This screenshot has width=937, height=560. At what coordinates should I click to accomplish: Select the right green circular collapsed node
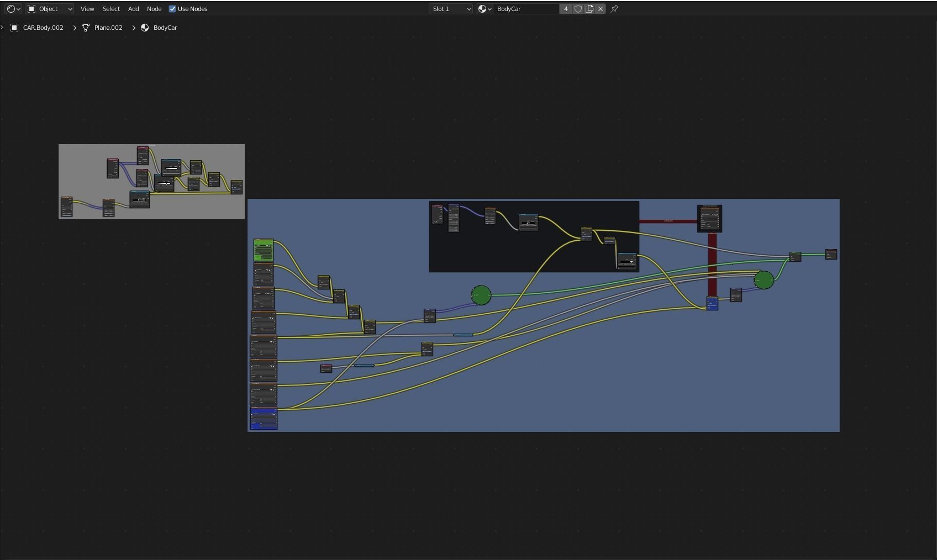click(764, 280)
